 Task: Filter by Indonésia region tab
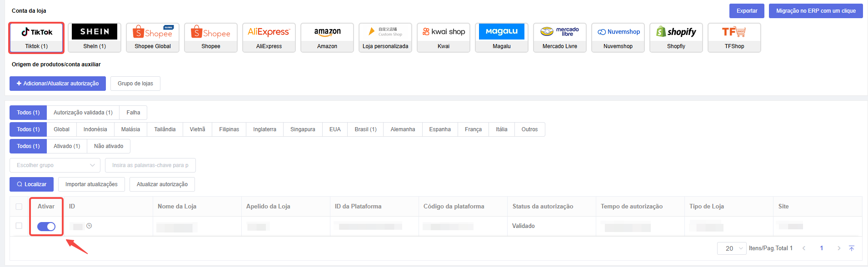click(95, 129)
